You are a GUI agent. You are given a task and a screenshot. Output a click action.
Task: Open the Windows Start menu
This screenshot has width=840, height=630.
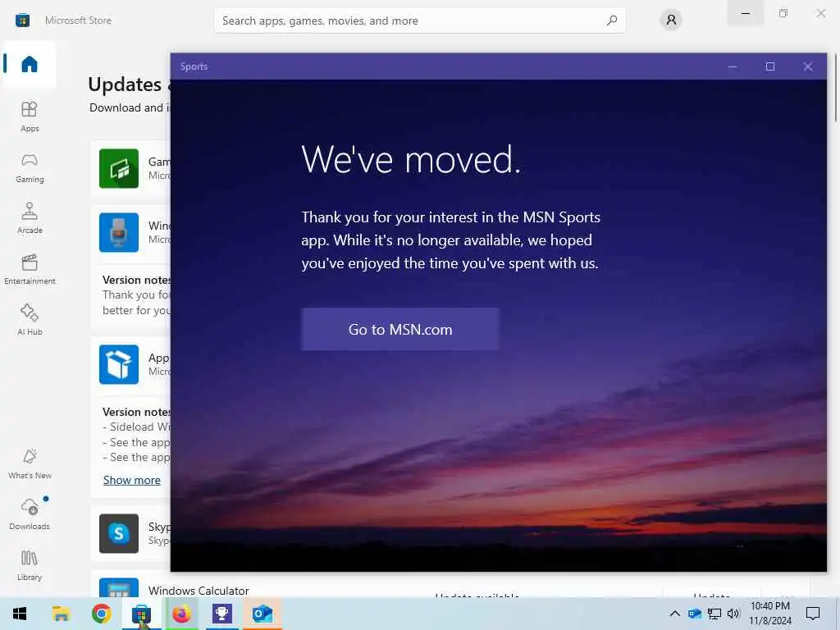[x=20, y=614]
